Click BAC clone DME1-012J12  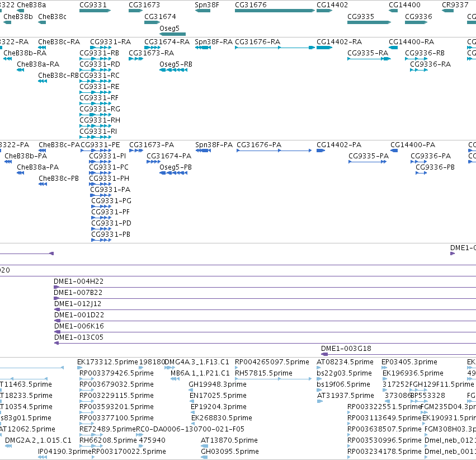point(78,304)
